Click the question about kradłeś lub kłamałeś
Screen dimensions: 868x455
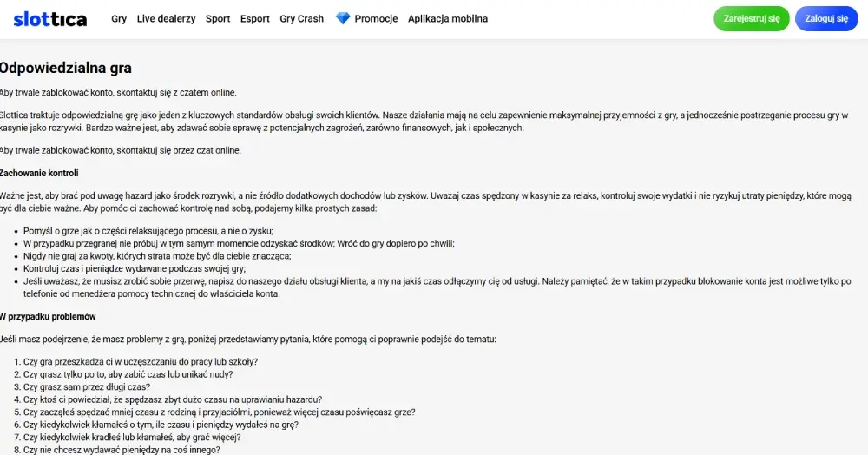click(x=132, y=438)
